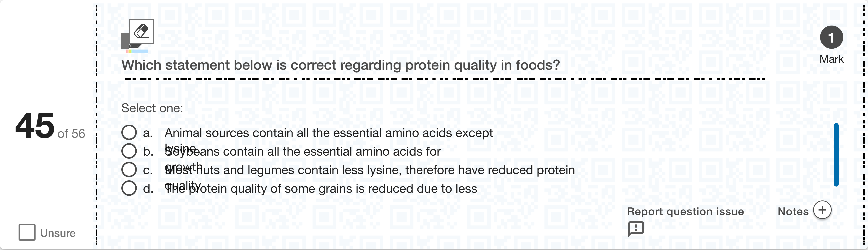Click the protein quality question heading
The width and height of the screenshot is (868, 250).
click(x=340, y=65)
